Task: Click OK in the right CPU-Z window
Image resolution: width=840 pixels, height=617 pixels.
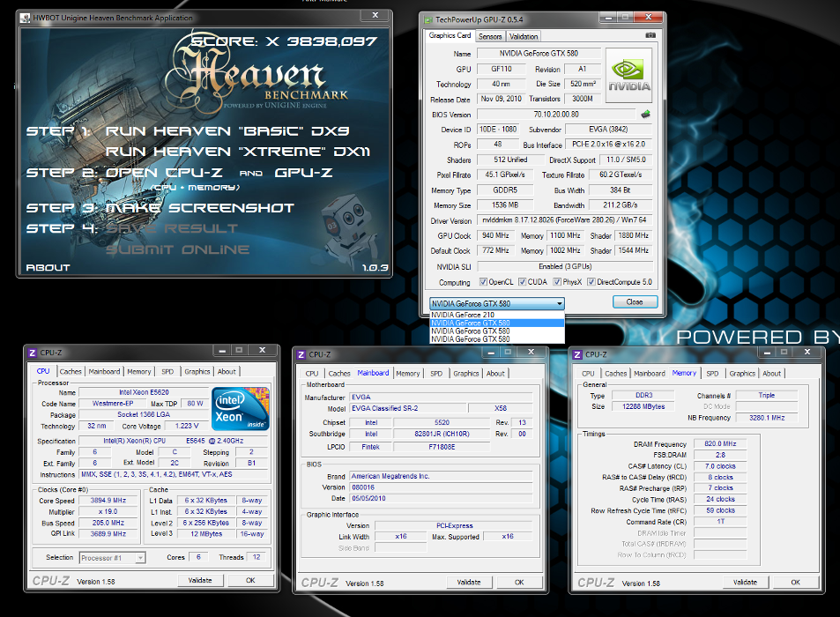Action: point(796,583)
